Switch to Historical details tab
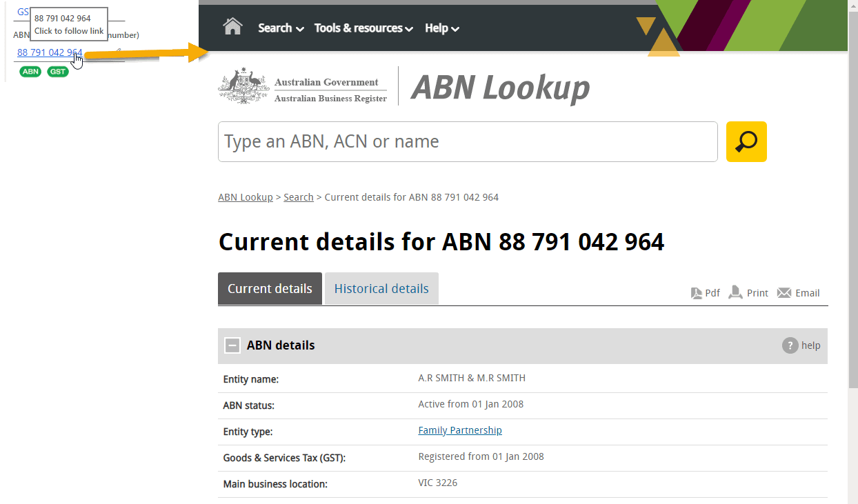The height and width of the screenshot is (504, 858). pos(381,289)
